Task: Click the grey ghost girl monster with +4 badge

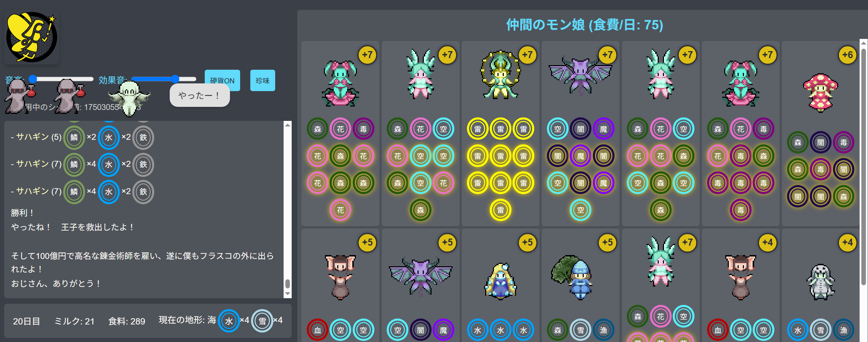Action: (820, 282)
